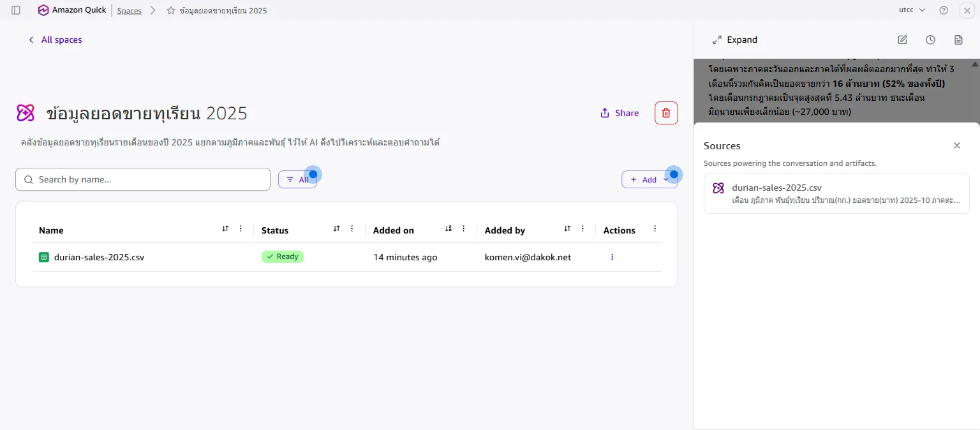The width and height of the screenshot is (980, 430).
Task: Open the All filter button
Action: 297,180
